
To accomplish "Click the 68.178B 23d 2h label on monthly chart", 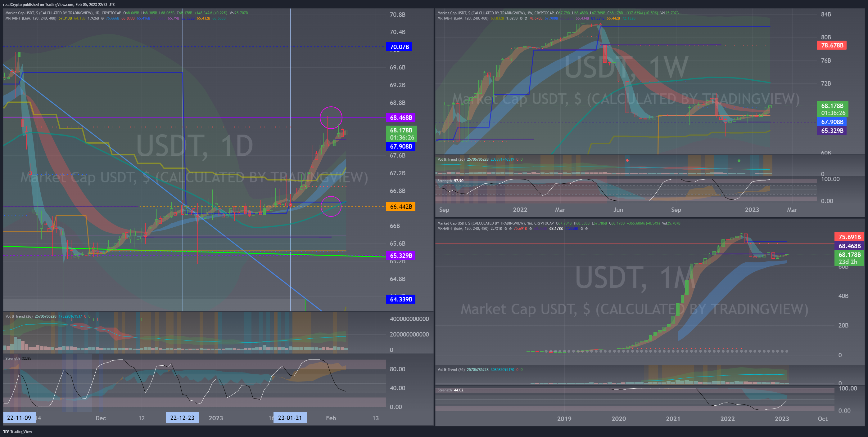I will (849, 258).
